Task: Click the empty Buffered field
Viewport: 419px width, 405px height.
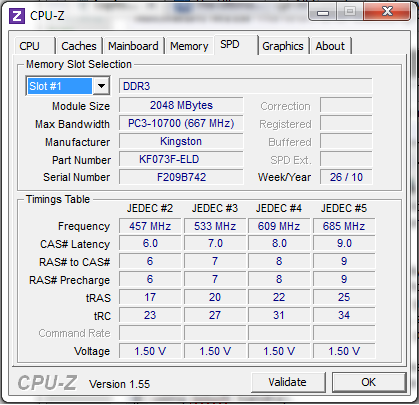Action: pos(346,141)
